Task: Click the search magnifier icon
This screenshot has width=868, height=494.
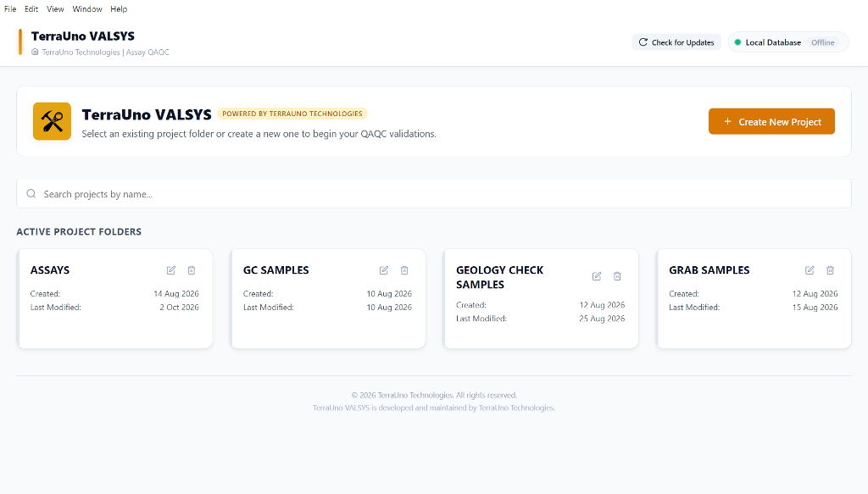Action: coord(31,193)
